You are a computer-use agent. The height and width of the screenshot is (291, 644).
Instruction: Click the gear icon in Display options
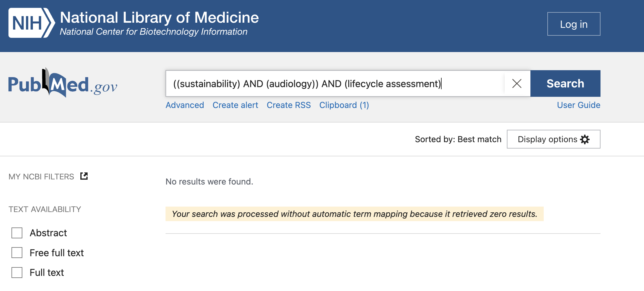[x=585, y=139]
